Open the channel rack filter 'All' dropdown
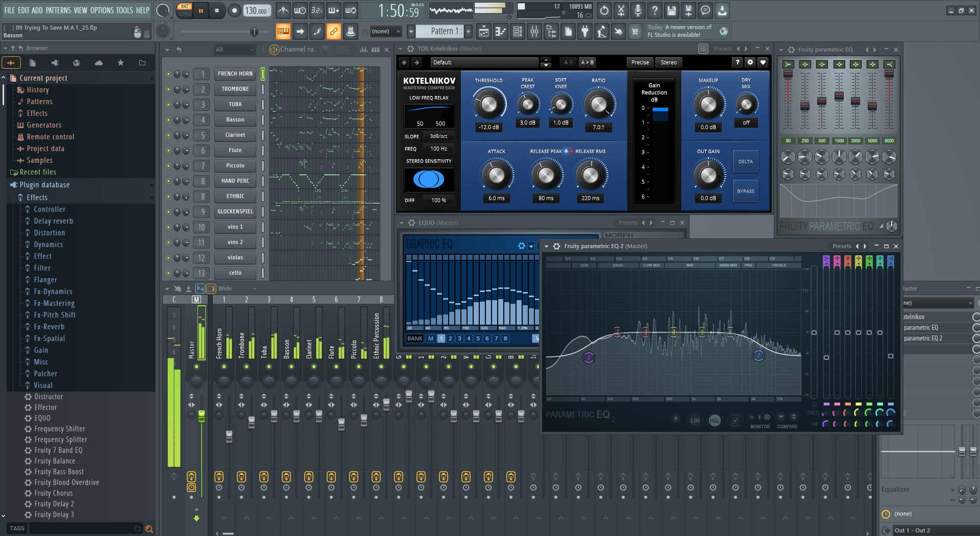The height and width of the screenshot is (536, 980). click(235, 50)
